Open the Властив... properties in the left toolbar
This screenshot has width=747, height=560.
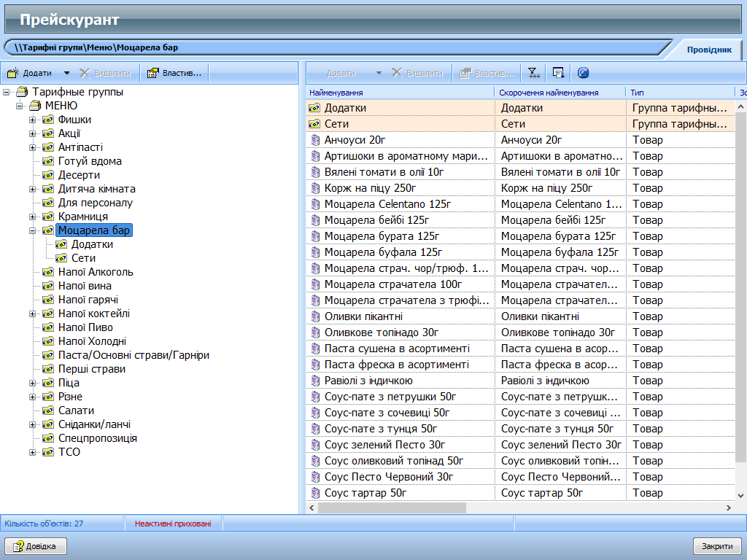tap(176, 73)
